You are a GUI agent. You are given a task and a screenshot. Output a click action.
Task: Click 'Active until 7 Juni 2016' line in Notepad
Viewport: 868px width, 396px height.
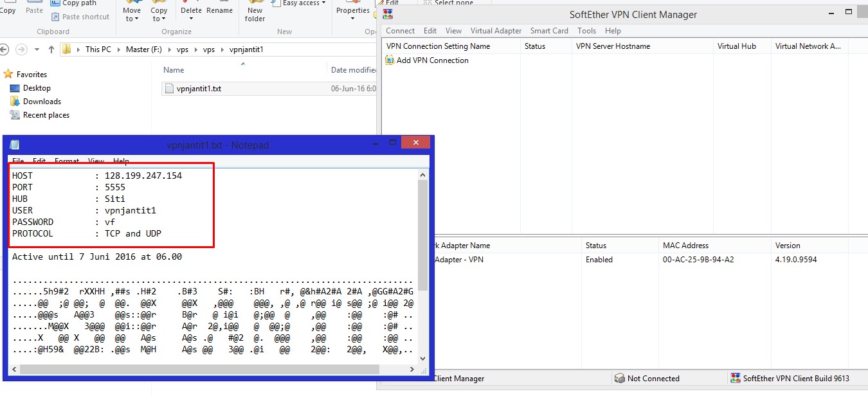(97, 256)
